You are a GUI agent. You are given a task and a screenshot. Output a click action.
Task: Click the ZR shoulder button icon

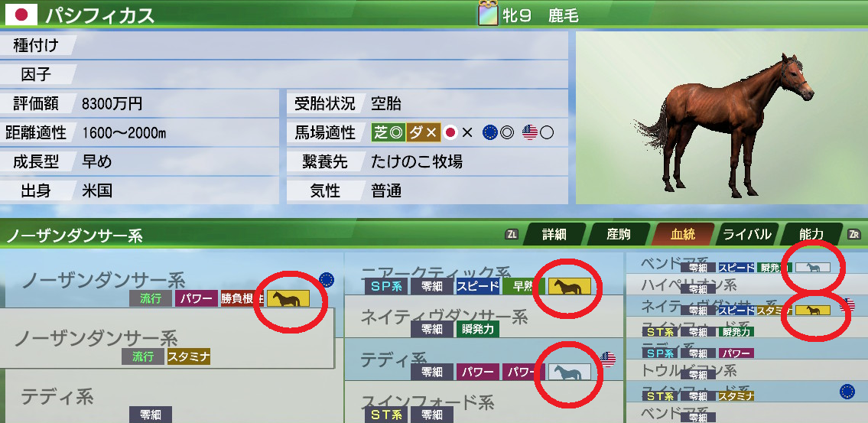(853, 234)
